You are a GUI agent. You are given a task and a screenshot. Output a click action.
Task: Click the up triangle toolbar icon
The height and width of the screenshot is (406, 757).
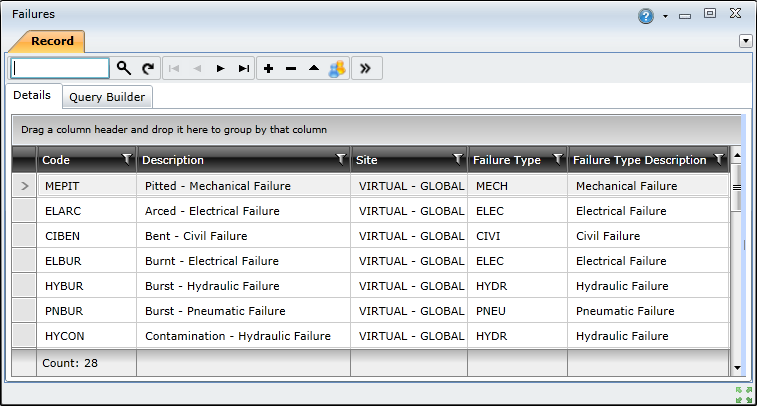click(x=314, y=68)
